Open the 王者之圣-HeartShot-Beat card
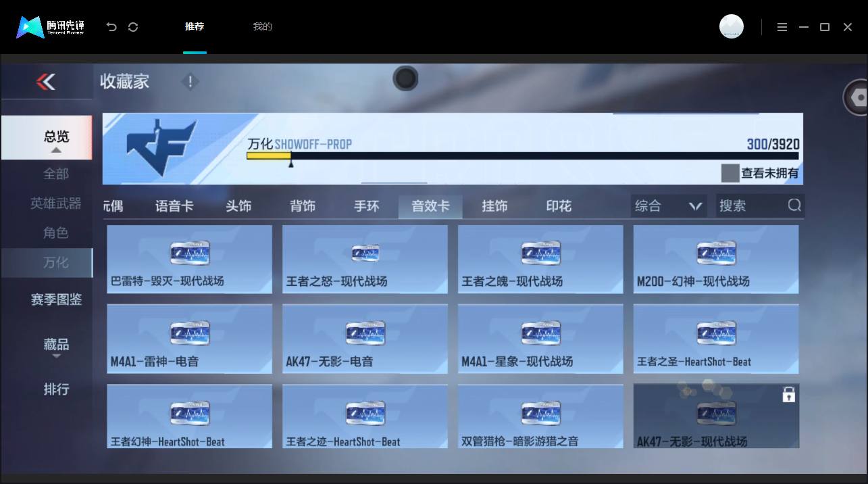 click(x=716, y=339)
